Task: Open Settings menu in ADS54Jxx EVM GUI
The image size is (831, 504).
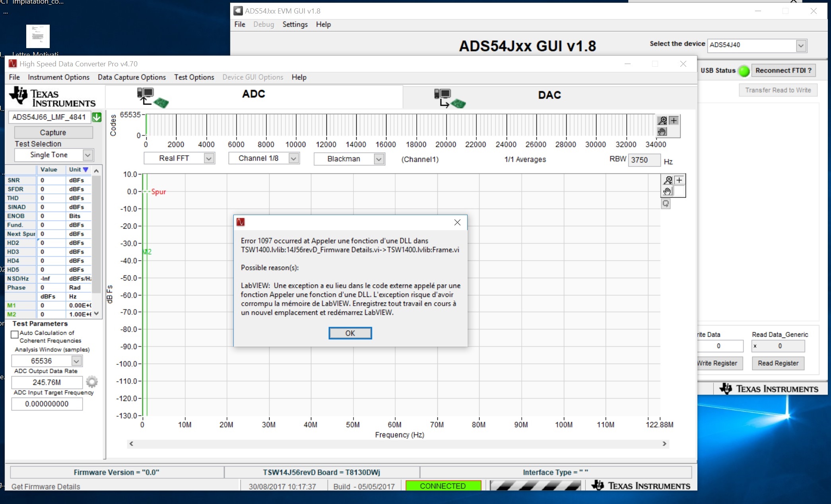Action: (x=295, y=24)
